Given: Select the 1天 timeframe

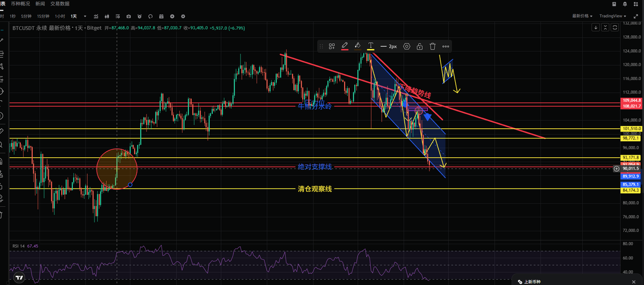Looking at the screenshot, I should pyautogui.click(x=74, y=17).
